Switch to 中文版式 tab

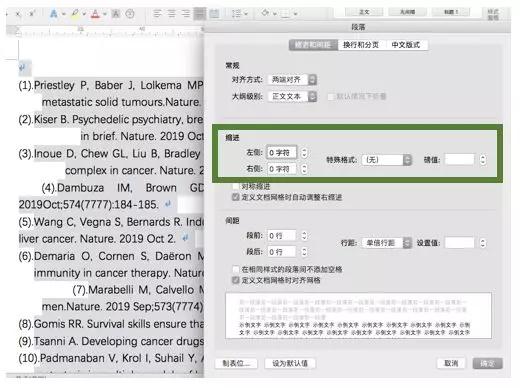pyautogui.click(x=406, y=45)
